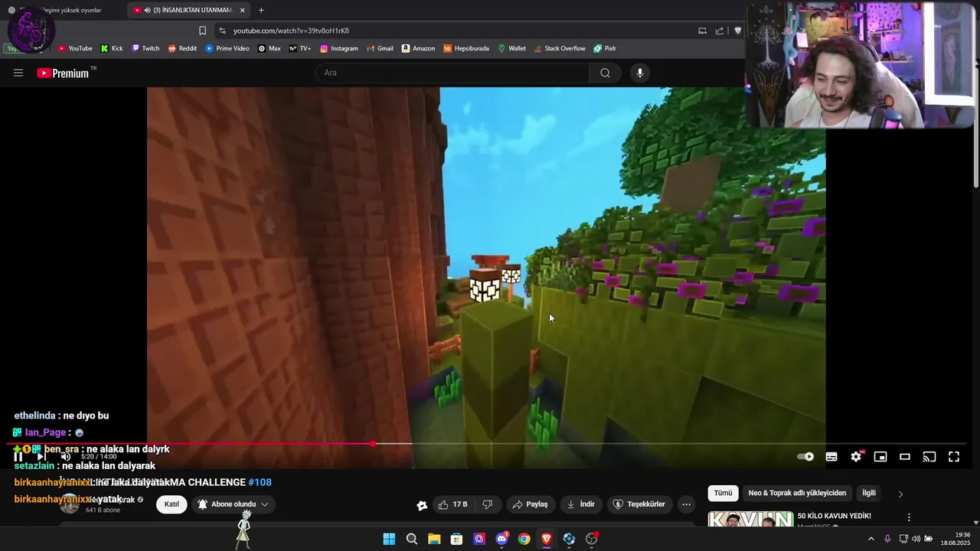The width and height of the screenshot is (980, 551).
Task: Open the Reddit bookmark
Action: (182, 48)
